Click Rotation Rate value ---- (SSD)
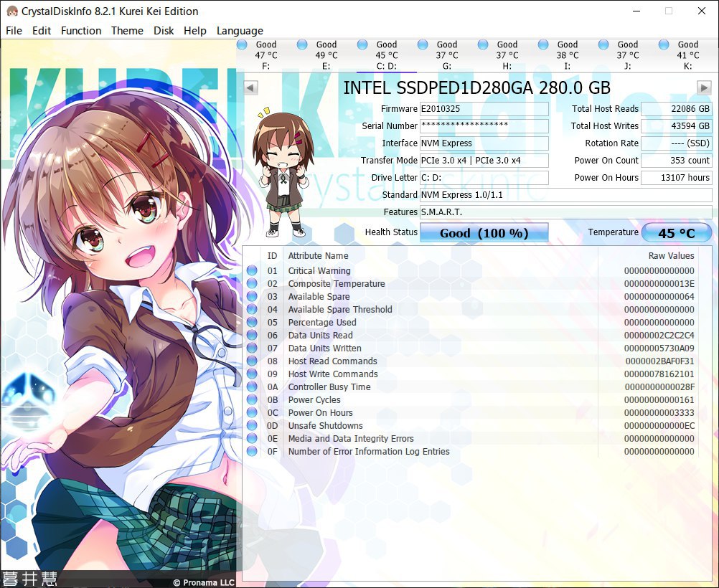The width and height of the screenshot is (719, 588). (x=677, y=143)
